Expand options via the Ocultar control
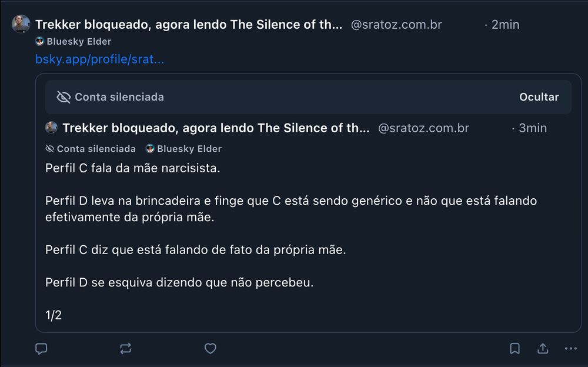Image resolution: width=588 pixels, height=367 pixels. pyautogui.click(x=539, y=96)
